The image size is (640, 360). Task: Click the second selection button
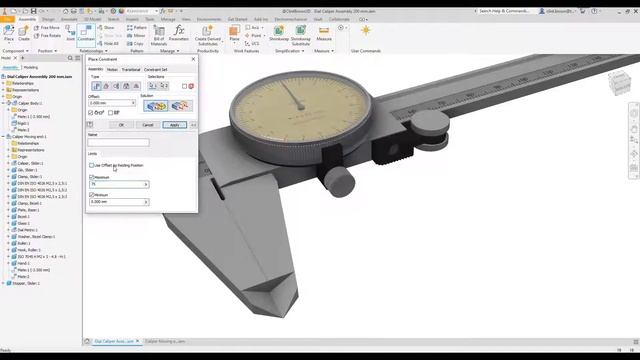pos(164,86)
